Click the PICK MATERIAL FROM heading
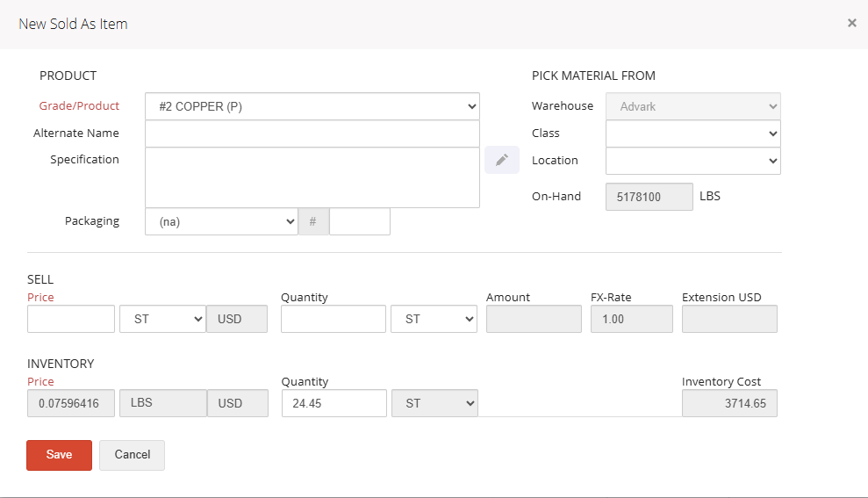This screenshot has width=868, height=498. pyautogui.click(x=593, y=76)
